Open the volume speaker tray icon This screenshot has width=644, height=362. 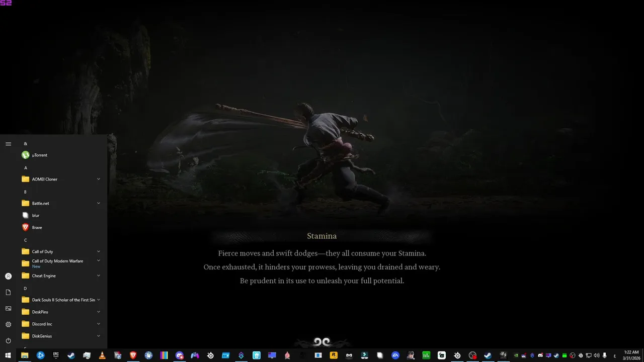click(597, 355)
